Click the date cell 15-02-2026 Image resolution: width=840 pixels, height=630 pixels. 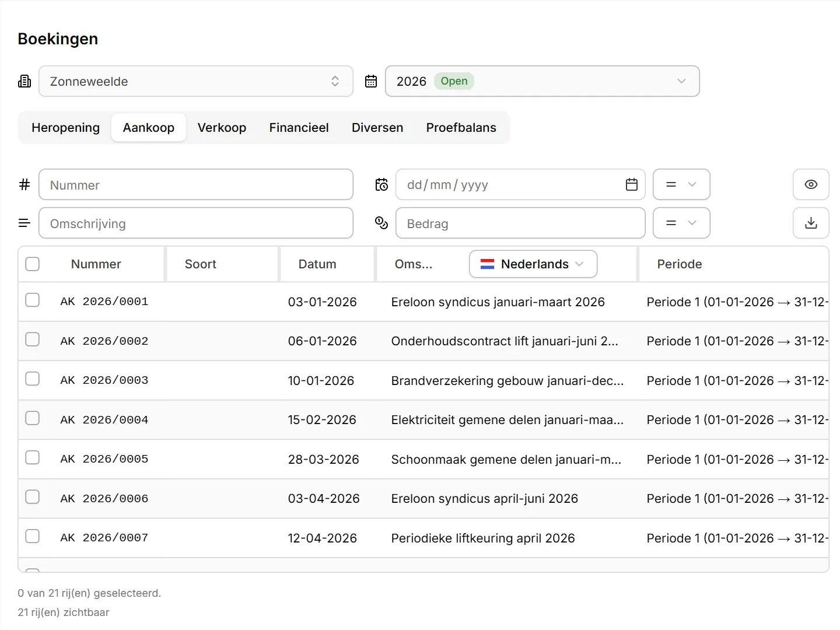pos(322,420)
